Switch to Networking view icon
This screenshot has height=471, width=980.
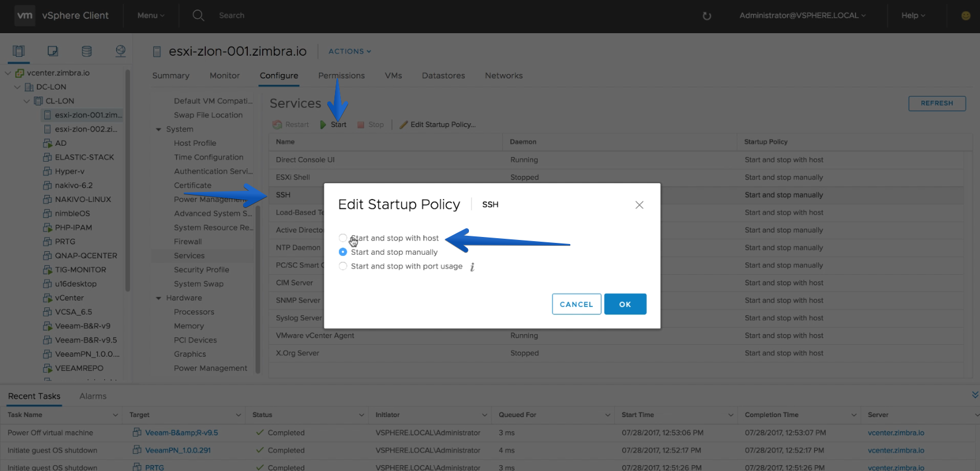pyautogui.click(x=120, y=51)
